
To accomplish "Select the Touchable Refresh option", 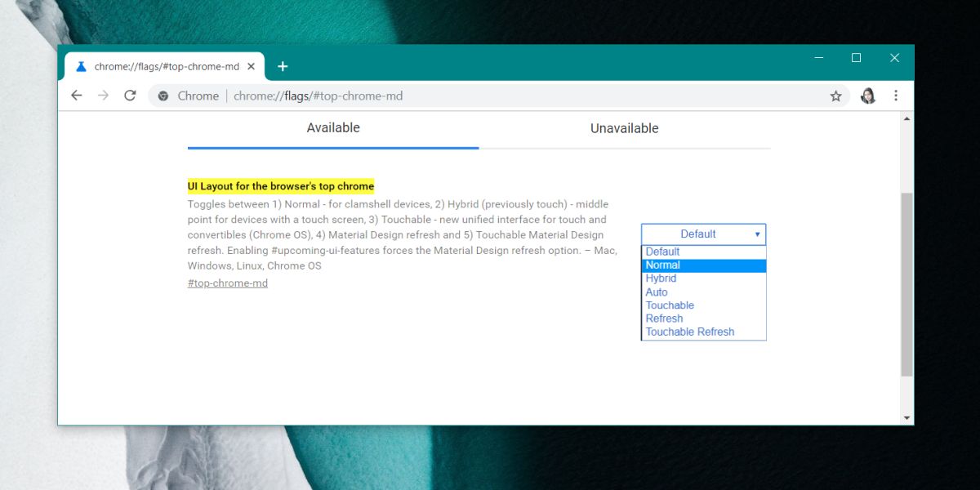I will [x=704, y=332].
